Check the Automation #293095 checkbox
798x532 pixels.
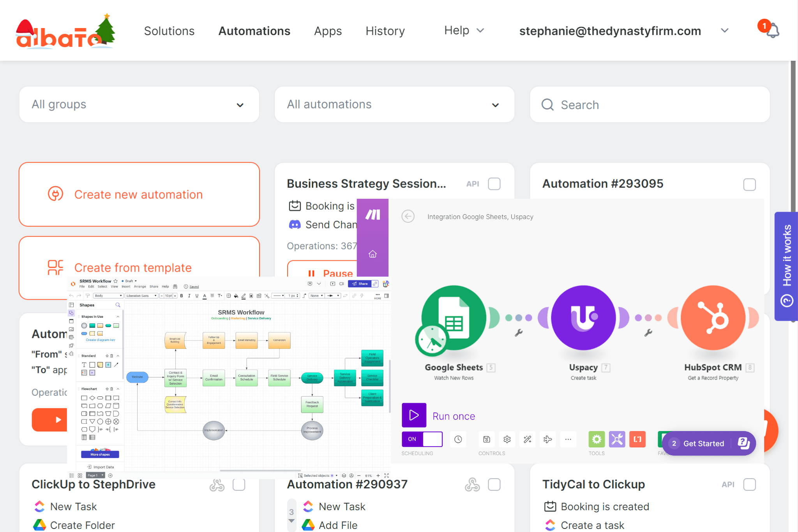point(750,184)
